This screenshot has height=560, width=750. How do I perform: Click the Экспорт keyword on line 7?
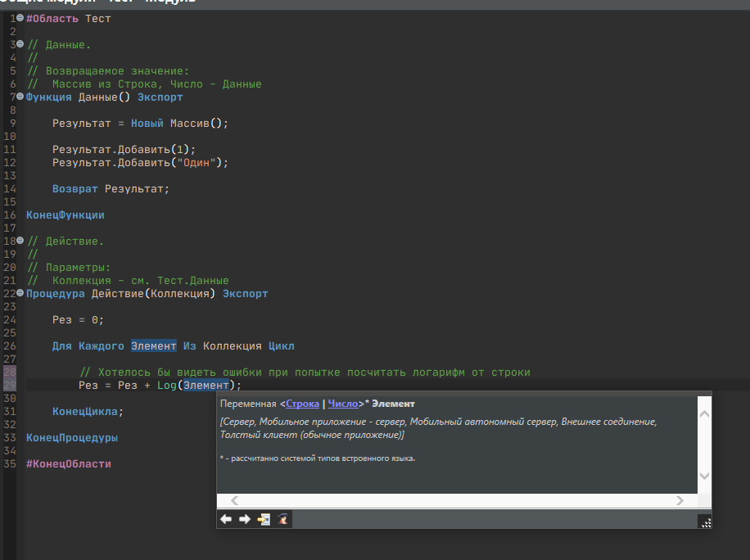tap(160, 97)
